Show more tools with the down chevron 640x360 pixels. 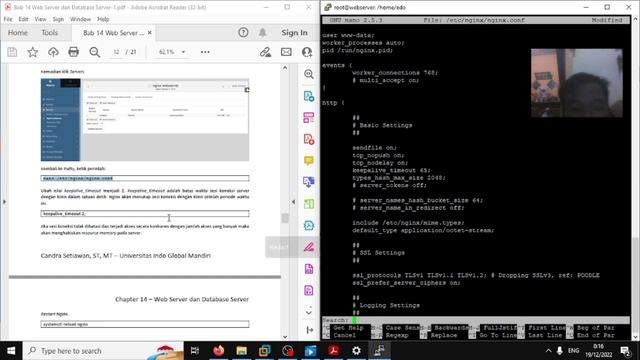point(309,313)
